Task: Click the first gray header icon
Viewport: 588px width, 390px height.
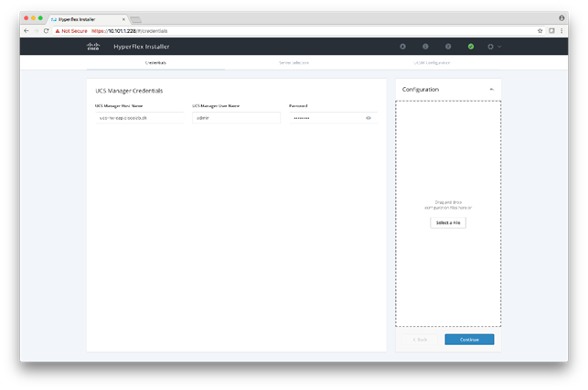Action: click(402, 47)
